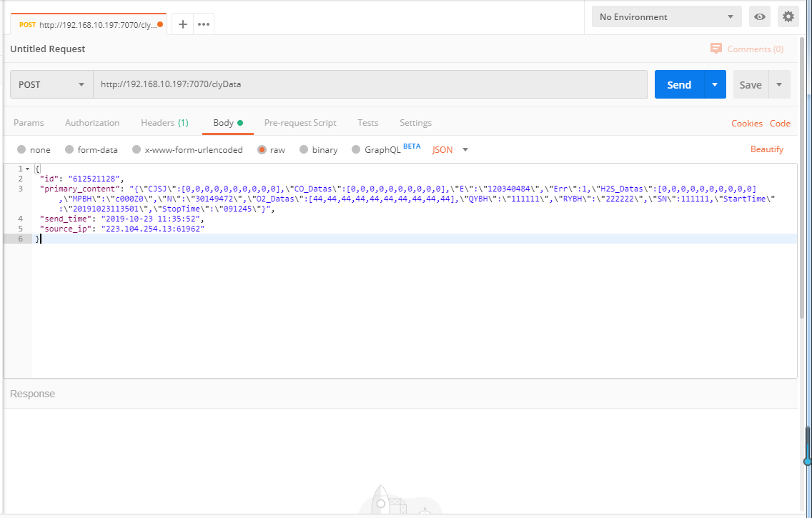This screenshot has width=812, height=518.
Task: Switch to the Headers tab
Action: (x=164, y=123)
